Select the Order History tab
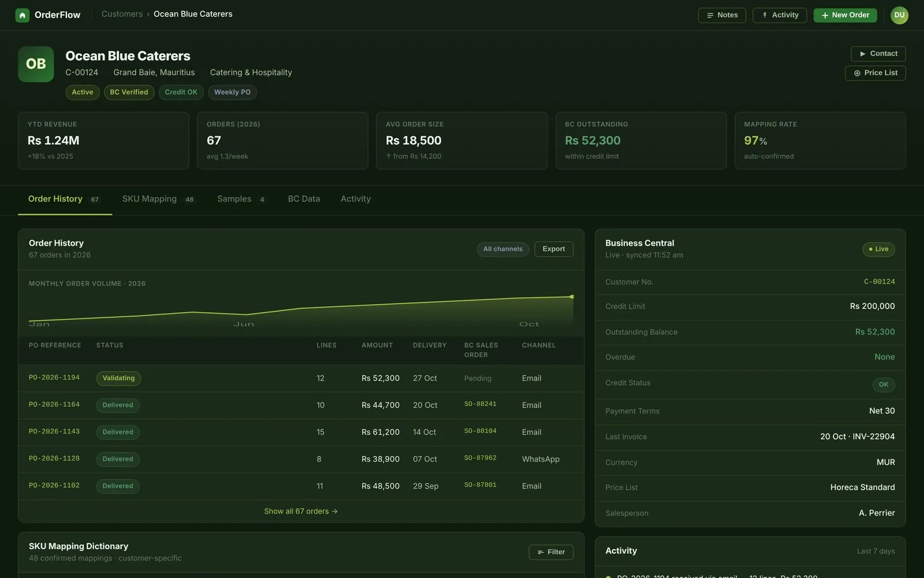The width and height of the screenshot is (924, 578). pyautogui.click(x=65, y=199)
